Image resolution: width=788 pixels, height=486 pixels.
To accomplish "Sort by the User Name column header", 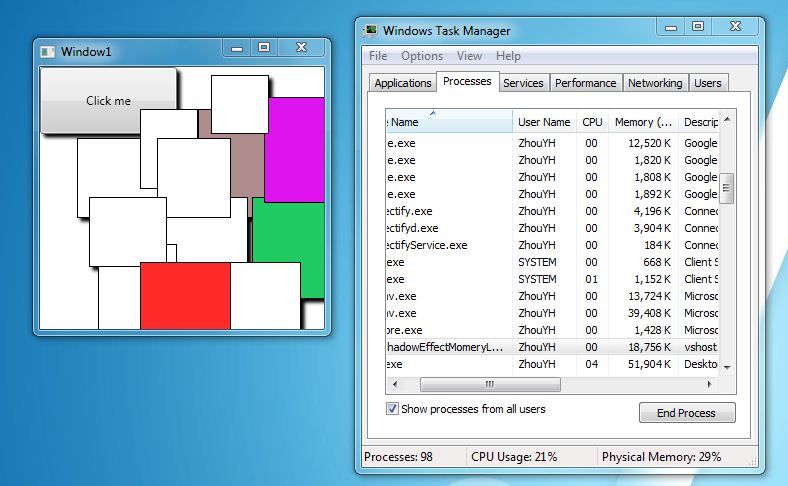I will pos(544,122).
